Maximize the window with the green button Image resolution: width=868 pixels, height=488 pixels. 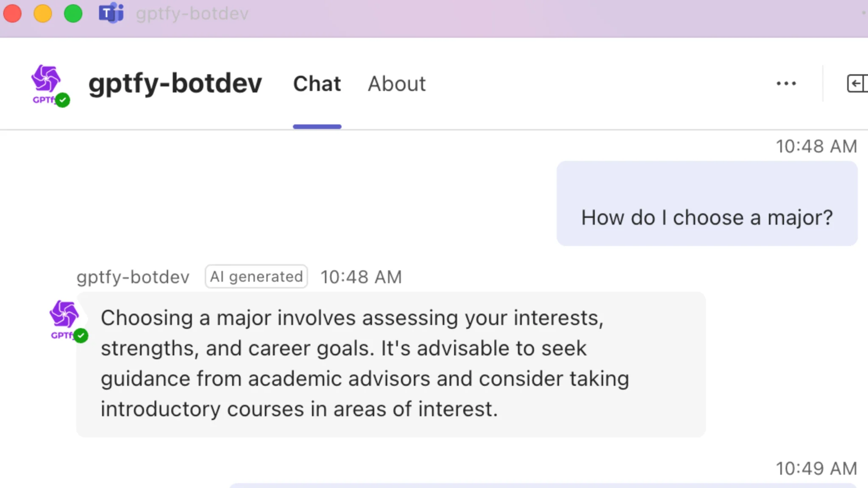point(73,13)
